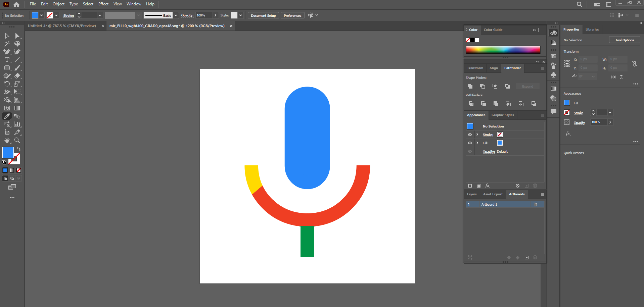Add new effect fx in Appearance panel
This screenshot has height=307, width=644.
[488, 186]
